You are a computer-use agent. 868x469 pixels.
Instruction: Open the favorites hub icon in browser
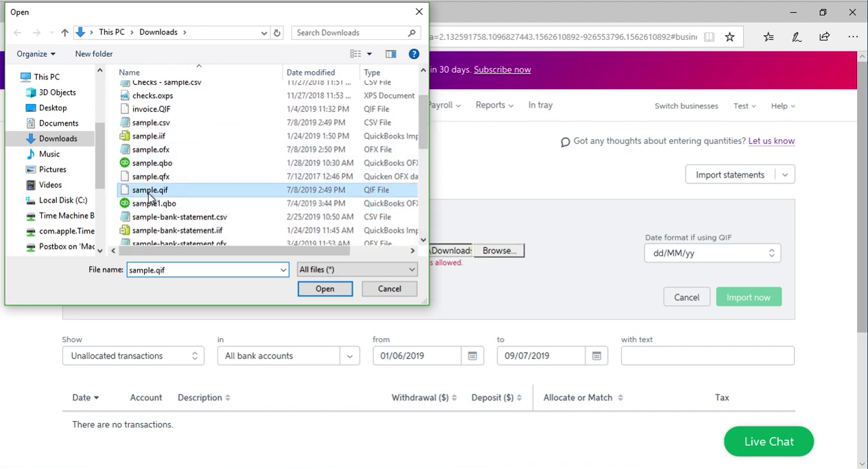click(x=769, y=37)
